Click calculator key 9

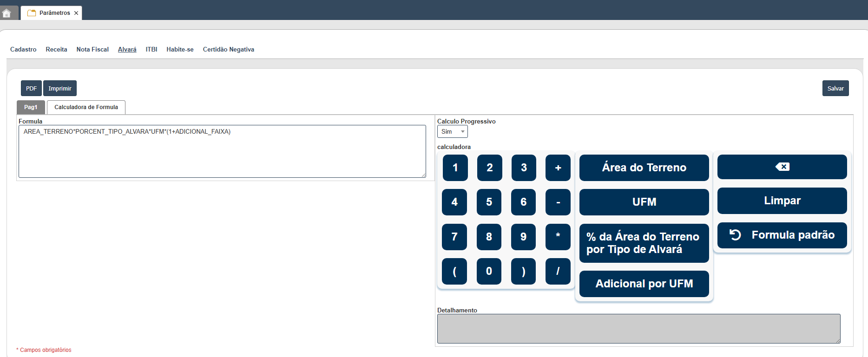523,237
